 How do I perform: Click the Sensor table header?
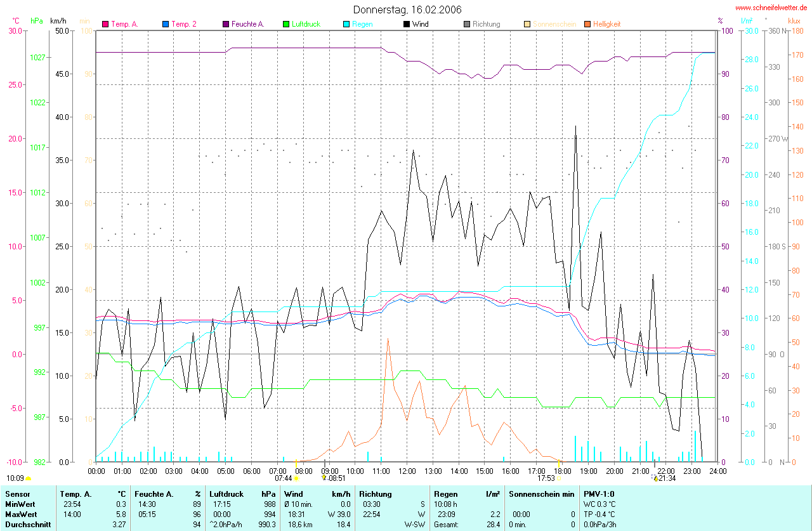17,494
